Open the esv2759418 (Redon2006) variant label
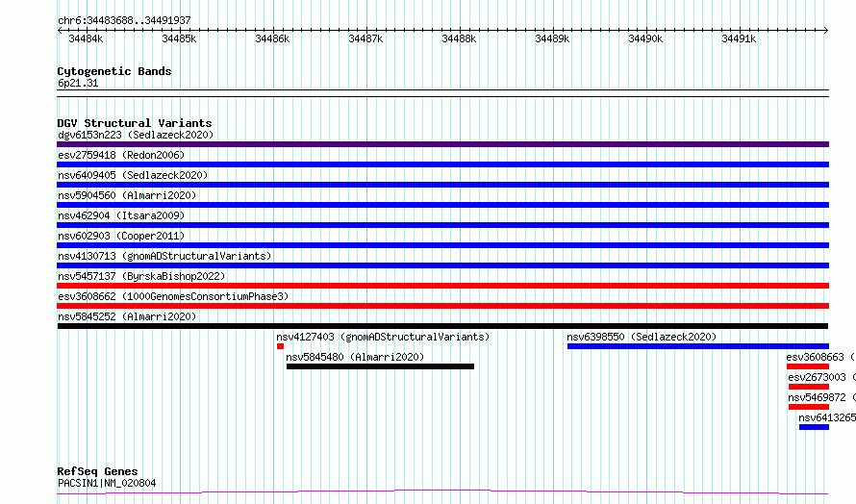The image size is (856, 504). (121, 155)
